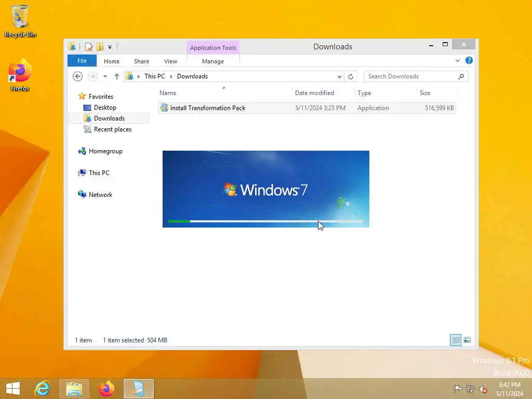Viewport: 532px width, 399px height.
Task: Click the Properties quick access icon
Action: [88, 47]
